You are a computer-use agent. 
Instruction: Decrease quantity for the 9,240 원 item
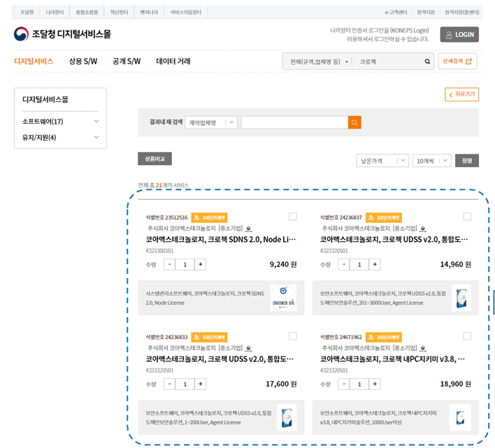click(169, 264)
